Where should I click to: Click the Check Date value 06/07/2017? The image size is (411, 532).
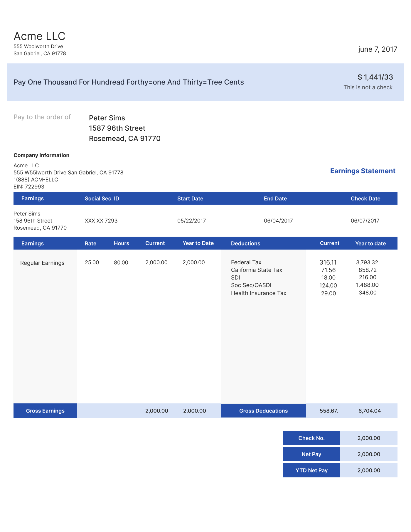point(365,221)
